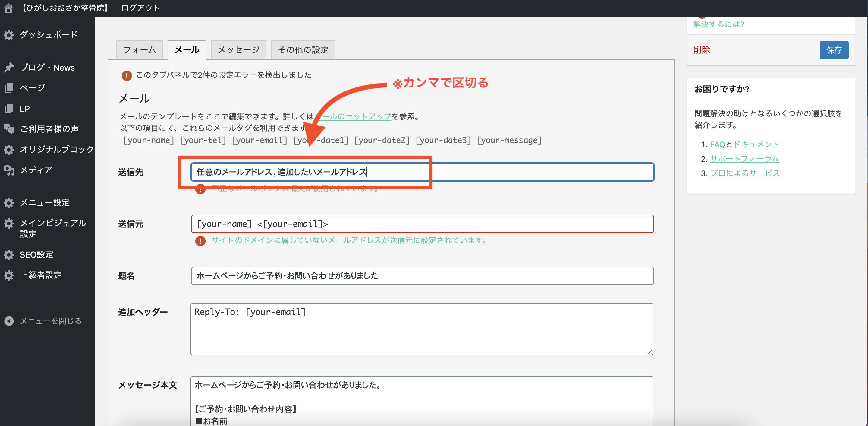This screenshot has width=868, height=426.
Task: Click the 追加ヘッダー textarea
Action: click(x=422, y=329)
